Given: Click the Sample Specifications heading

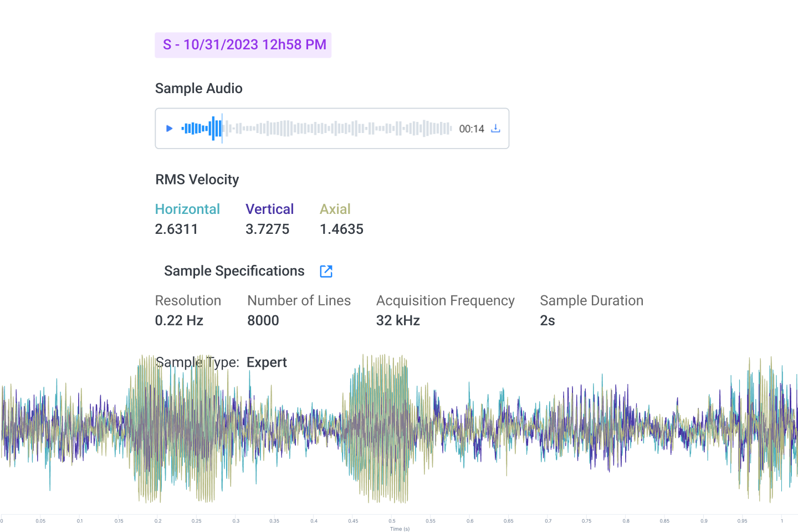Looking at the screenshot, I should [x=234, y=271].
